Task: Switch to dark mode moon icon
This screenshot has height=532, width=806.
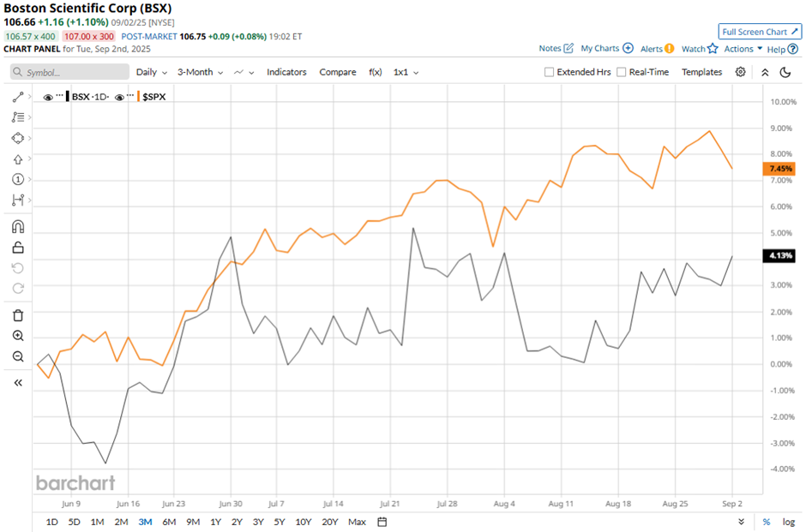Action: tap(785, 73)
